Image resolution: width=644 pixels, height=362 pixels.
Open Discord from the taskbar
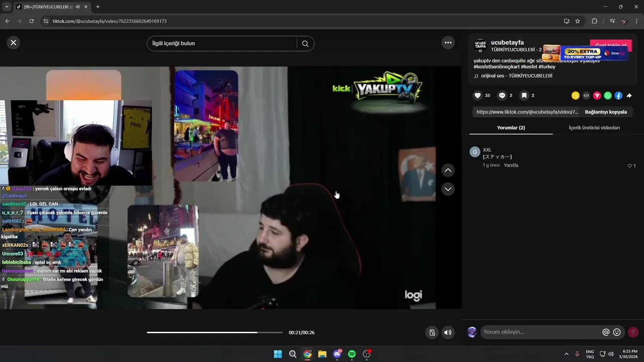coord(337,354)
